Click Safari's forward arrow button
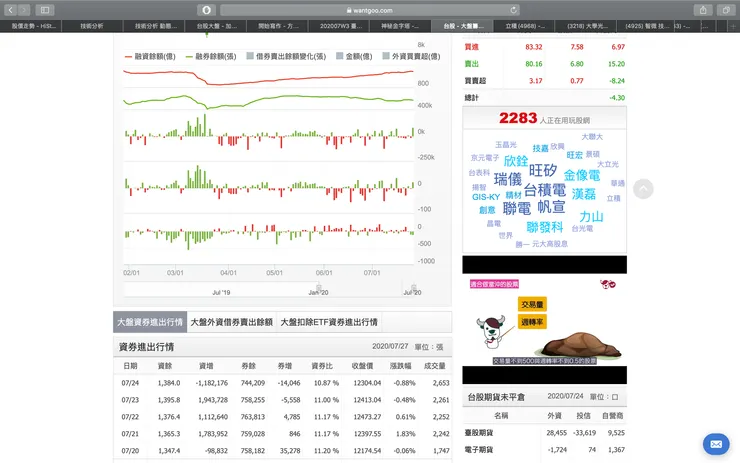Viewport: 740px width, 463px height. point(24,9)
